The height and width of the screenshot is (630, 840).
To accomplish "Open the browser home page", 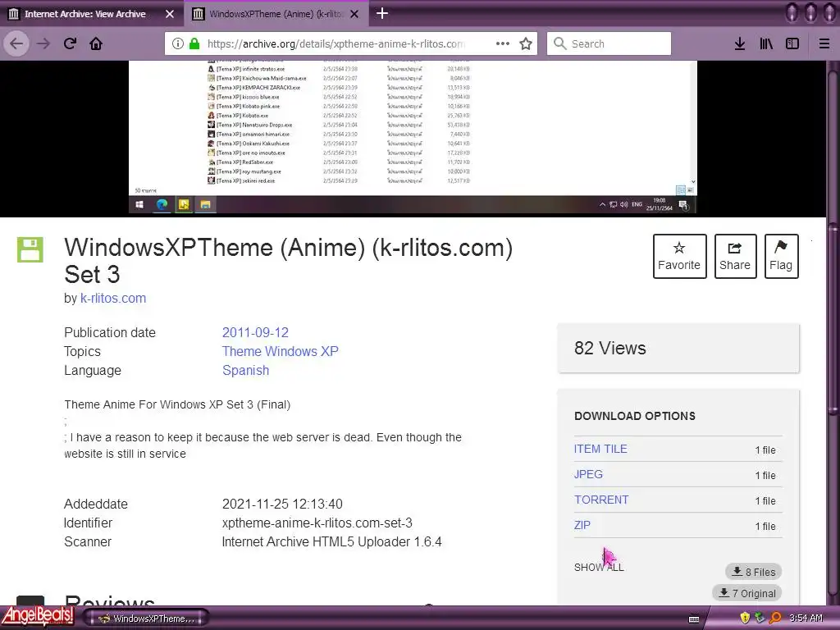I will tap(96, 43).
